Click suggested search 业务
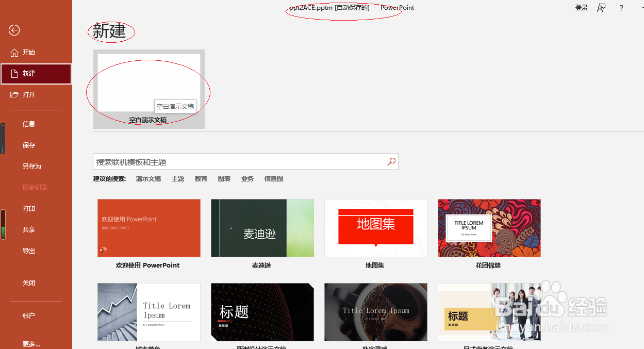 pyautogui.click(x=247, y=179)
